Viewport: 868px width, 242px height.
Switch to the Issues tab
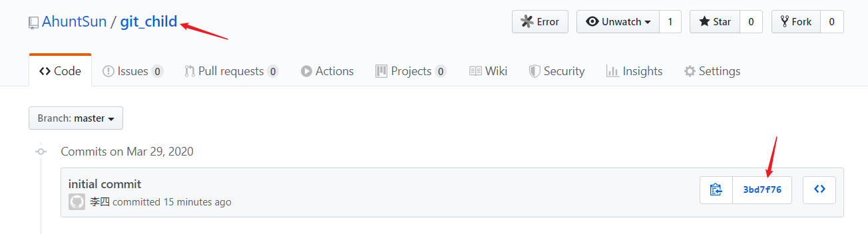132,70
